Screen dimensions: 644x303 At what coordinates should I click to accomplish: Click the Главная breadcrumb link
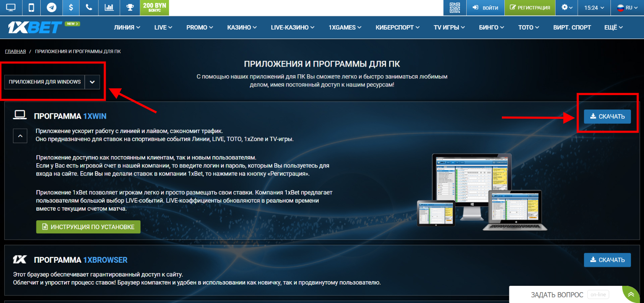point(16,51)
